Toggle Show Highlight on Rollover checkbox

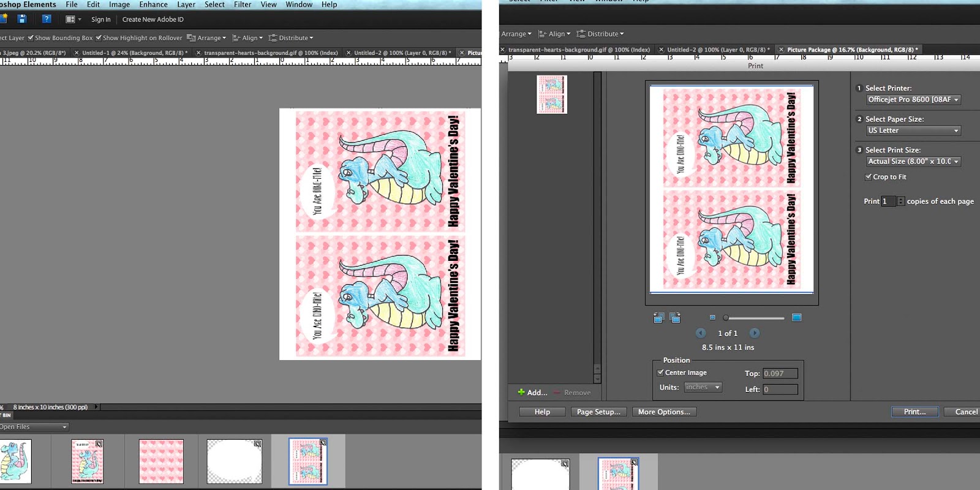[99, 38]
